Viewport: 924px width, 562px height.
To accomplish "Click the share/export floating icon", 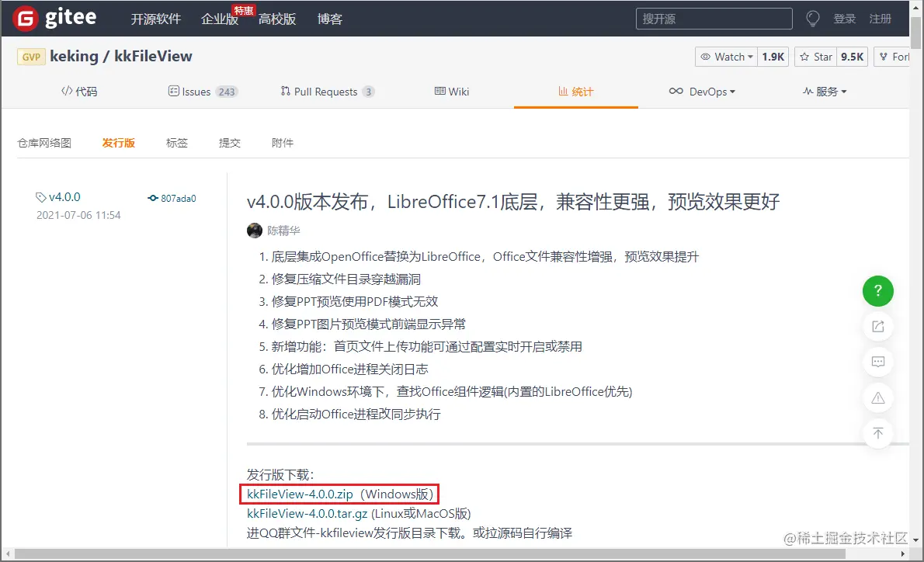I will click(x=877, y=326).
